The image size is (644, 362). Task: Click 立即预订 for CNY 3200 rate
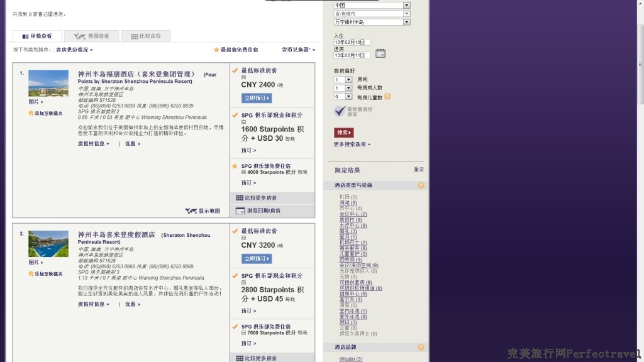257,258
